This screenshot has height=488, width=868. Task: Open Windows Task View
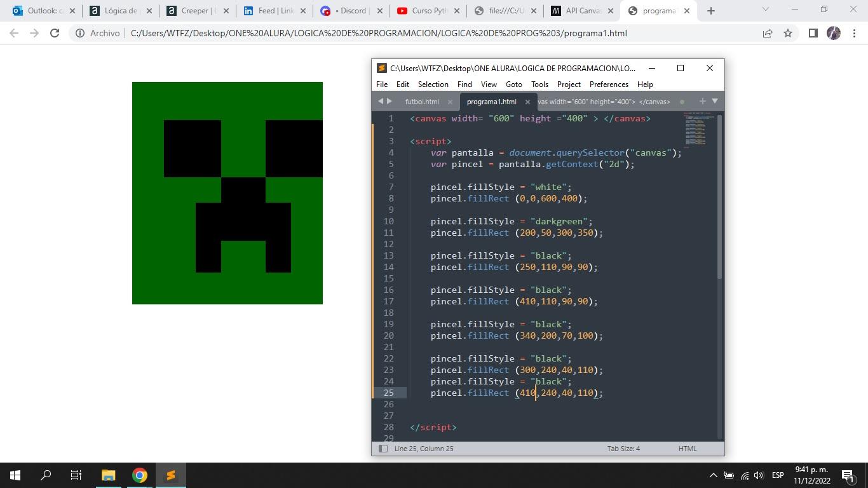click(76, 475)
